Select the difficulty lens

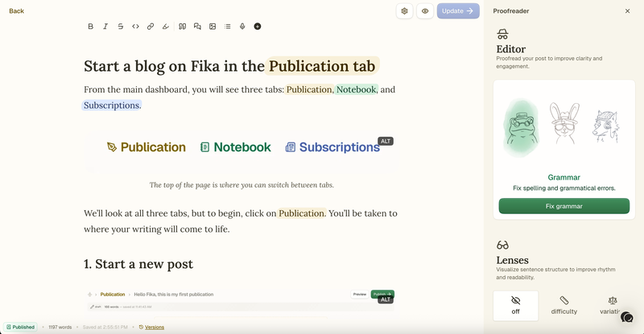564,306
